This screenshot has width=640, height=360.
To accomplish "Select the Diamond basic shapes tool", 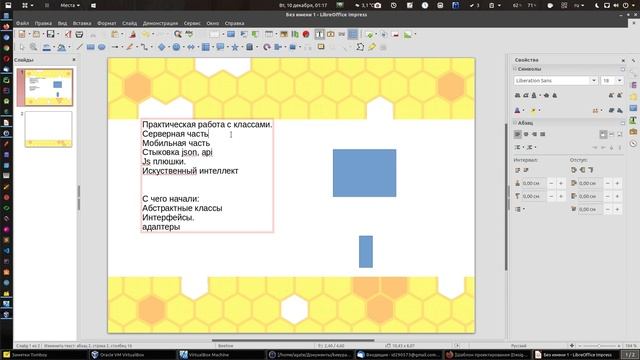I will (162, 47).
